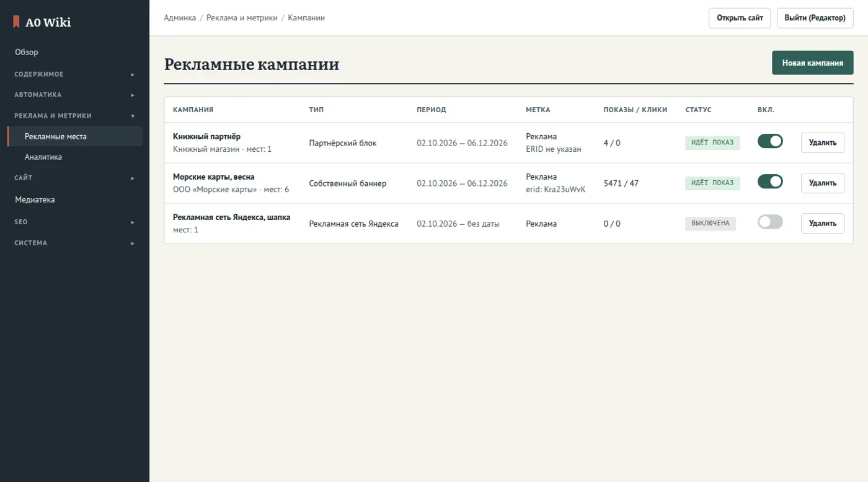Screen dimensions: 868x482
Task: Click the Идёт показ badge for Морские карты
Action: pyautogui.click(x=712, y=183)
